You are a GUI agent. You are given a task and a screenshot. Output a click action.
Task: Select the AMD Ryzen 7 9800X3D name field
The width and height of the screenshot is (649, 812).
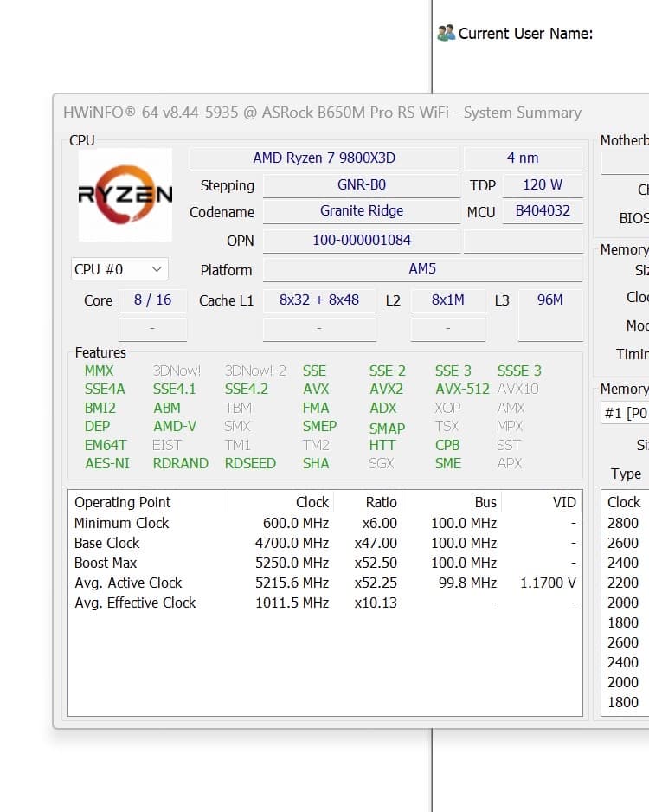(x=324, y=158)
